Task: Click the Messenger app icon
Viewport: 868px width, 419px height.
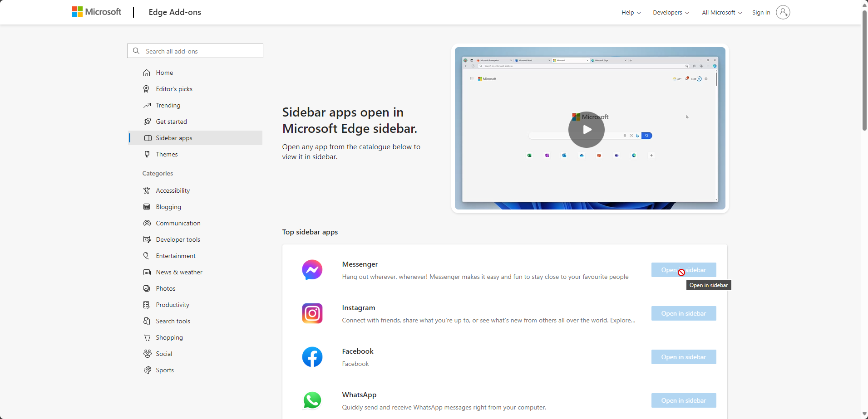Action: 312,270
